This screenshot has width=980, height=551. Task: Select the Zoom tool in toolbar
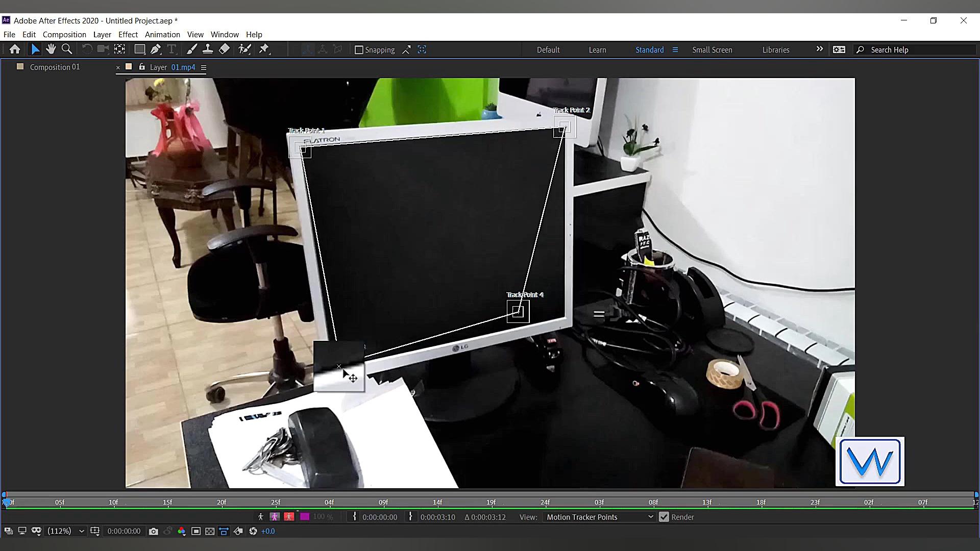tap(67, 49)
